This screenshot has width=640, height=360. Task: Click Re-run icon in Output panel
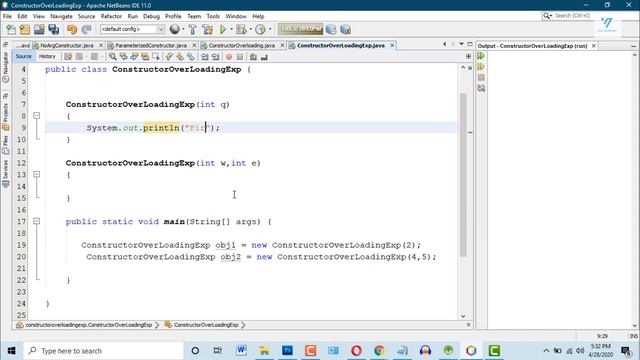(x=481, y=56)
